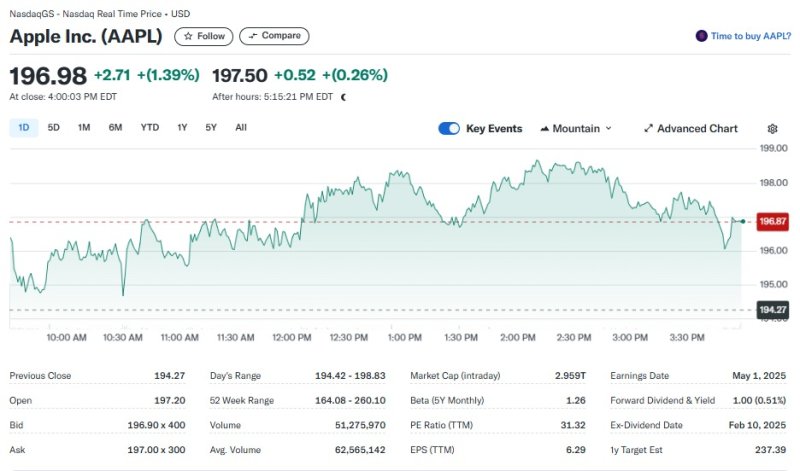Click 1y Target Est value 237.39
The width and height of the screenshot is (800, 471).
(770, 450)
